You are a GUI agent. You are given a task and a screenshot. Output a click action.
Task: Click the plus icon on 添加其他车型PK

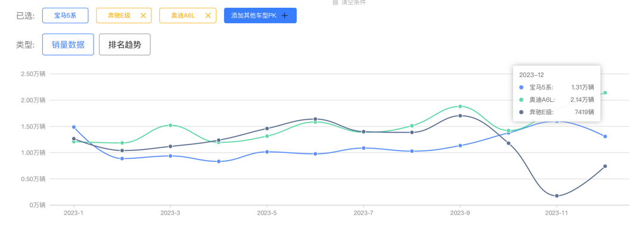pyautogui.click(x=284, y=16)
